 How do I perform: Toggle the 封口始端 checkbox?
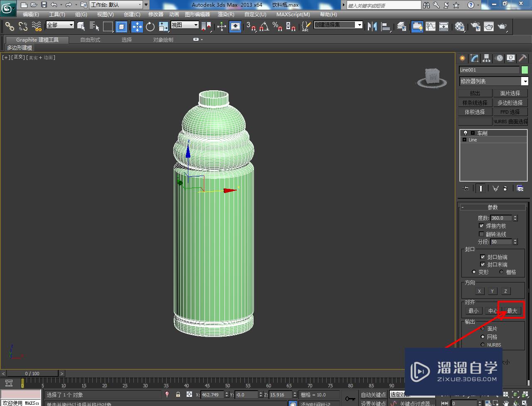pos(483,257)
